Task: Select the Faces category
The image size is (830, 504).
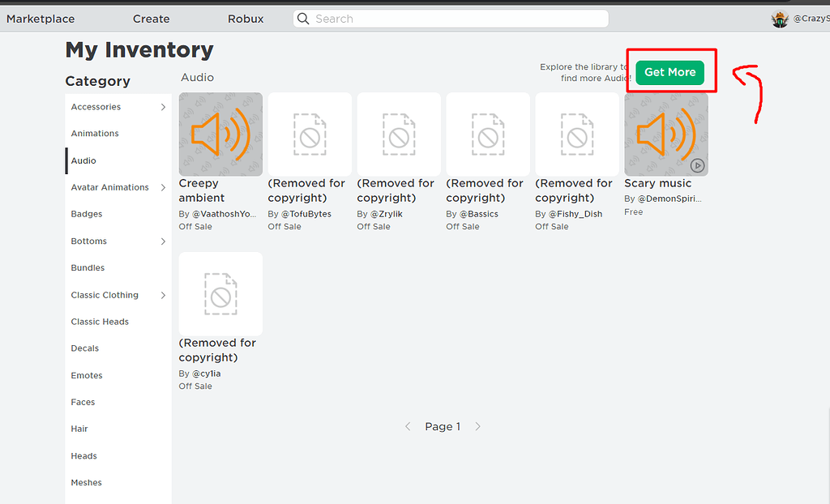Action: 83,403
